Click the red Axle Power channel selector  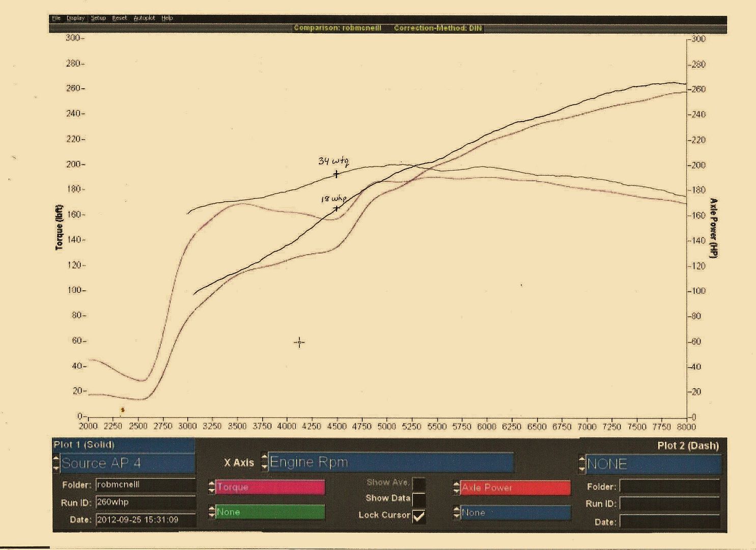point(515,488)
